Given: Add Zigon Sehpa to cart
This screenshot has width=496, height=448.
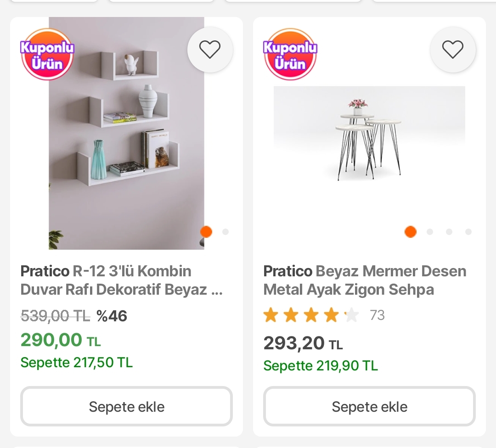Looking at the screenshot, I should tap(369, 407).
